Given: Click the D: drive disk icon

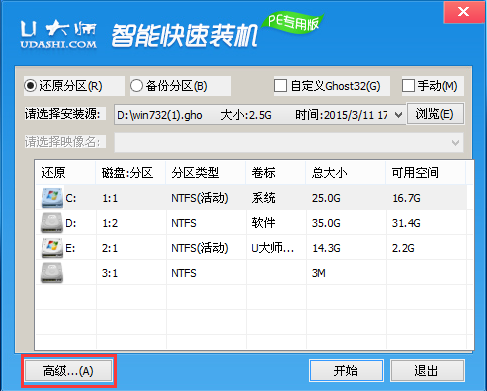Looking at the screenshot, I should tap(52, 223).
